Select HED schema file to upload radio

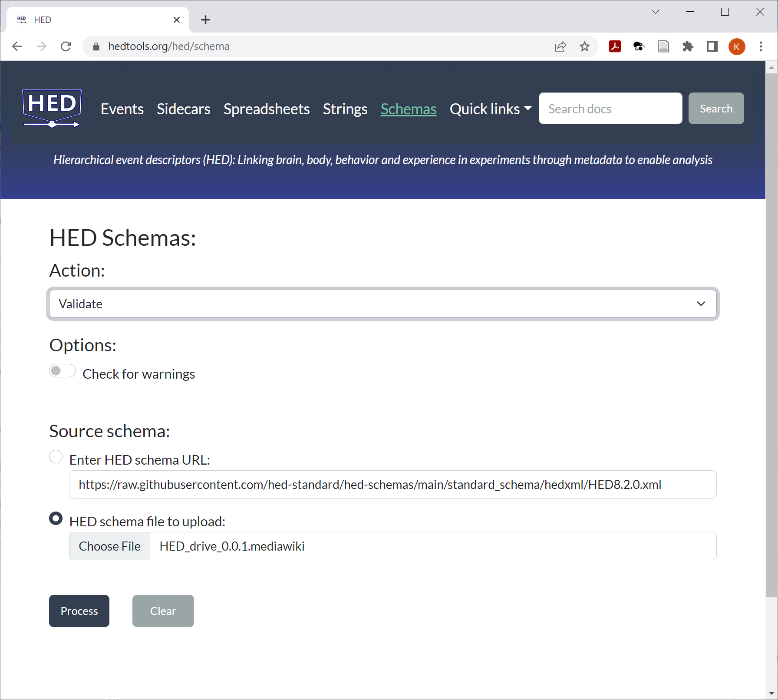pos(56,518)
